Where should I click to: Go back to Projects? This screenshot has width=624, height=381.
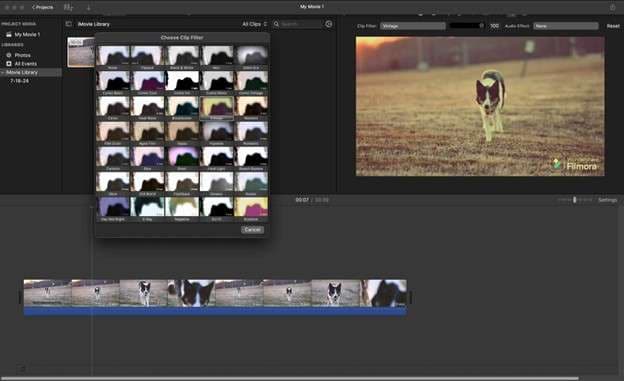[x=42, y=7]
